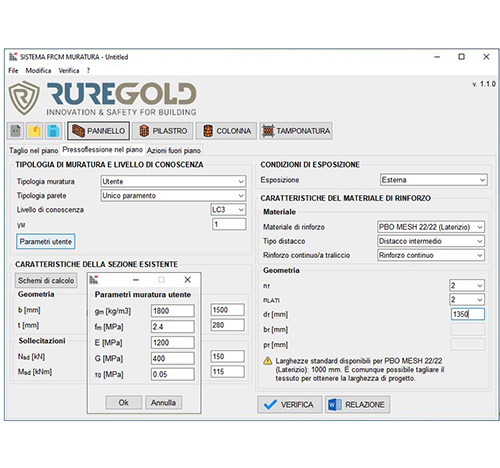The width and height of the screenshot is (500, 468).
Task: Open the Materiale di rinforzo dropdown
Action: (431, 227)
